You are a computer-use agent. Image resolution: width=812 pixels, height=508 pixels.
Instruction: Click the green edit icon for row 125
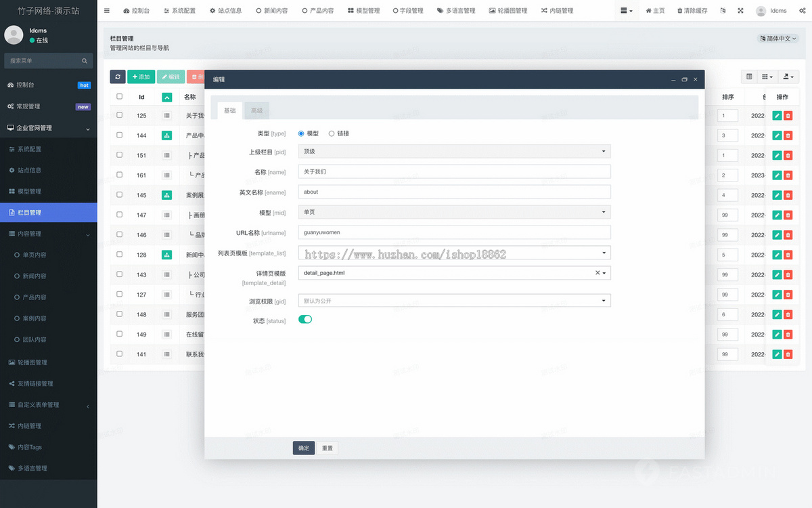[777, 116]
